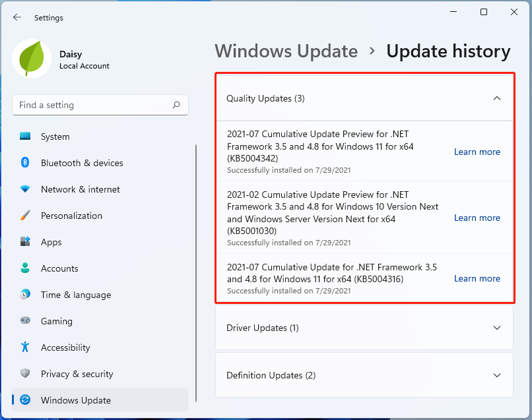Close the Settings window

(514, 12)
